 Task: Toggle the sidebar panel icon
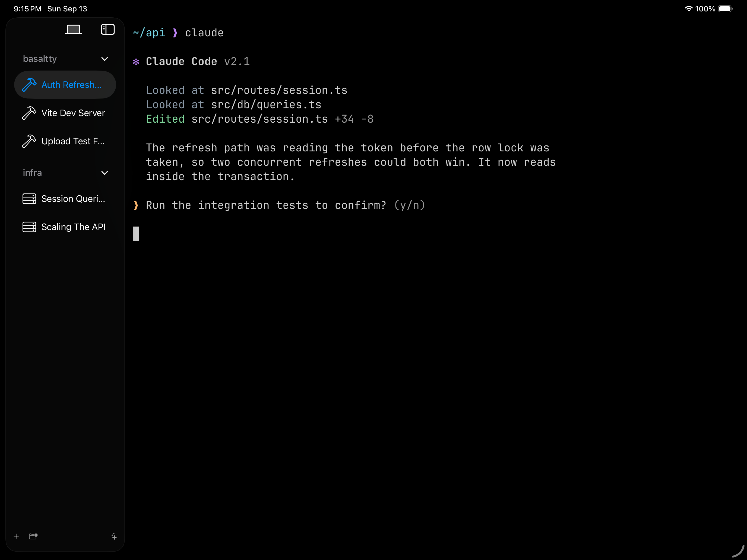coord(108,29)
